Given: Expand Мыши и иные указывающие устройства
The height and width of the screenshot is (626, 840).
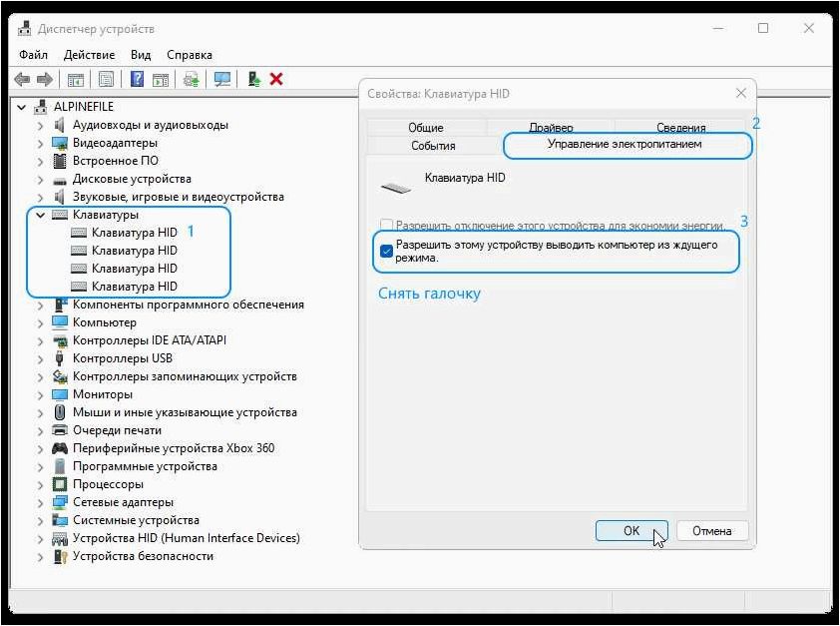Looking at the screenshot, I should point(40,412).
